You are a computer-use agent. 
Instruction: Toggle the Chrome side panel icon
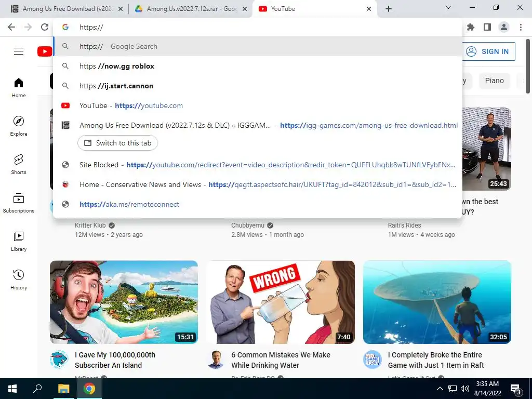pyautogui.click(x=487, y=27)
